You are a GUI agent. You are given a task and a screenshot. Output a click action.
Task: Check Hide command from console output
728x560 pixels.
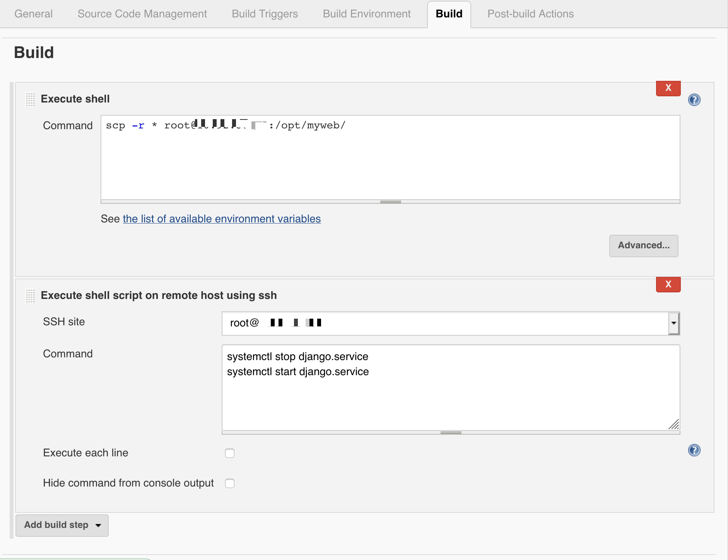point(230,483)
